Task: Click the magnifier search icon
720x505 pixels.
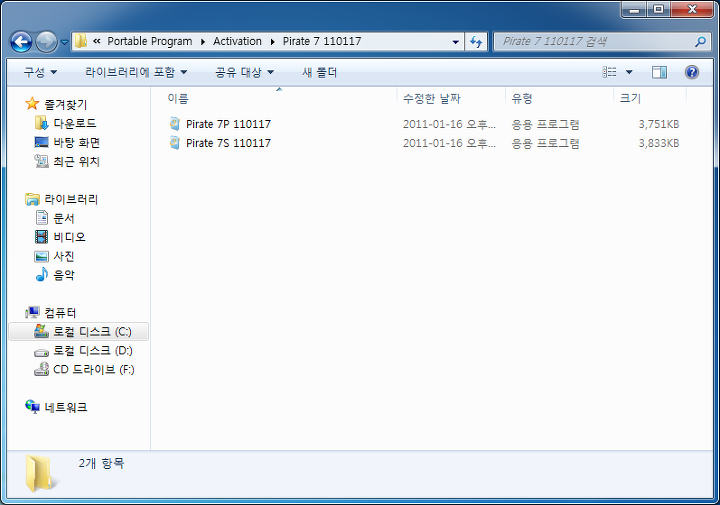Action: [x=700, y=42]
